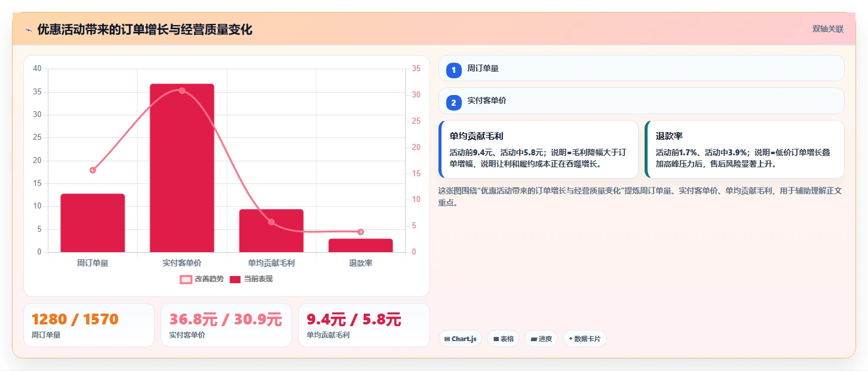
Task: Open the 退款率 explanation card
Action: pos(744,149)
